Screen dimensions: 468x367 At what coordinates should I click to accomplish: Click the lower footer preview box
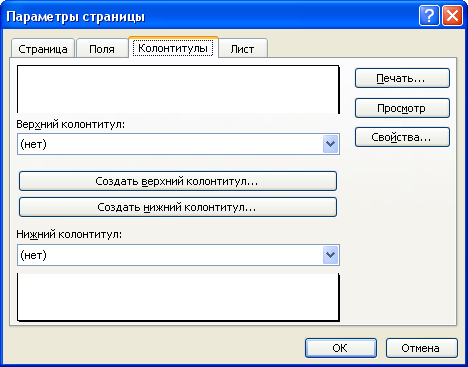178,297
